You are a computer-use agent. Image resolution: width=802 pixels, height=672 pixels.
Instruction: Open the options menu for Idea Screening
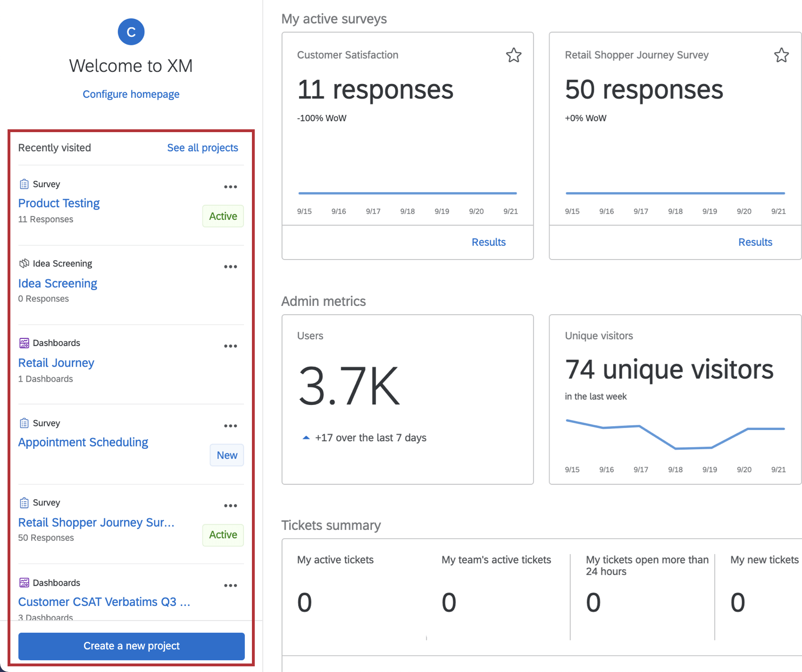pyautogui.click(x=231, y=266)
